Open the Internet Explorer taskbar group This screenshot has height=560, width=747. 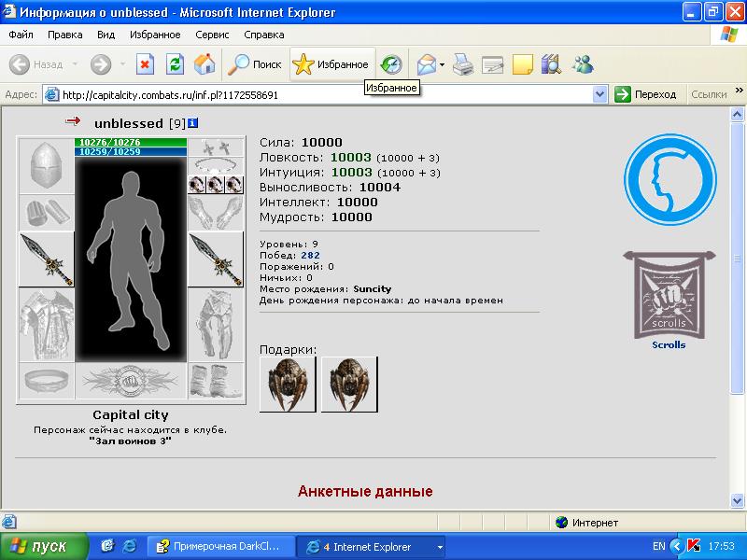click(372, 547)
